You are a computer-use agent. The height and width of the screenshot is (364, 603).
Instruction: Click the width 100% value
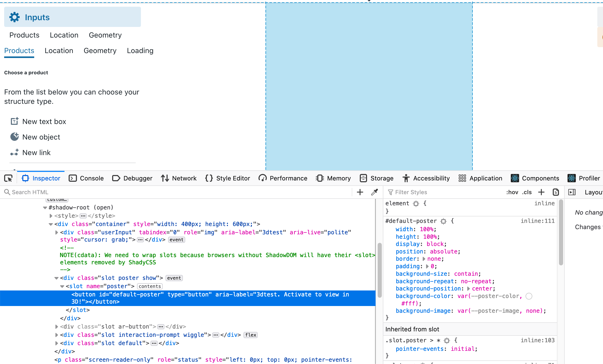point(427,229)
